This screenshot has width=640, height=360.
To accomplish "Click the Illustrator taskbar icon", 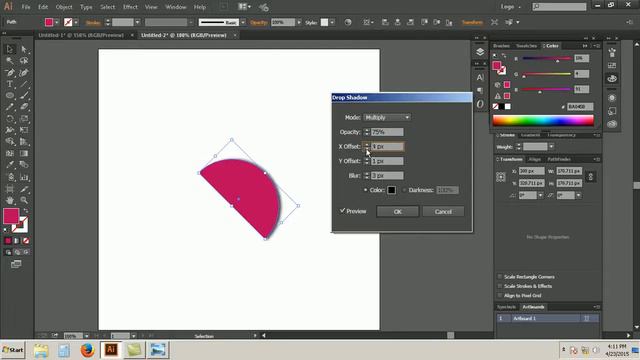I will [x=111, y=350].
